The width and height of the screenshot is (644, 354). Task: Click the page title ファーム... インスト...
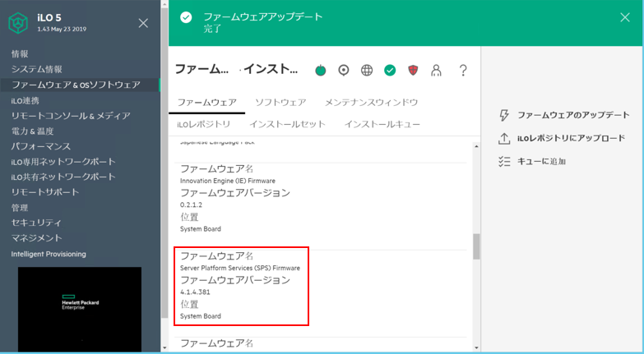236,69
